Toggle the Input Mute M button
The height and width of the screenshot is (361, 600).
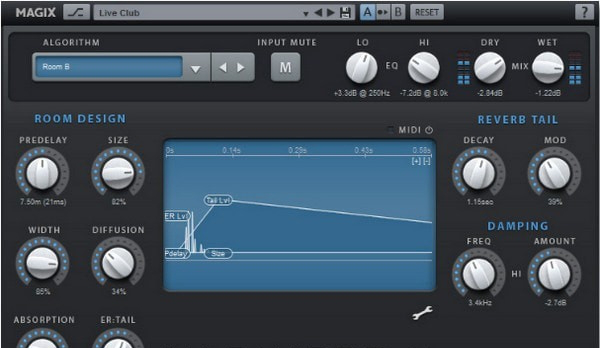285,67
